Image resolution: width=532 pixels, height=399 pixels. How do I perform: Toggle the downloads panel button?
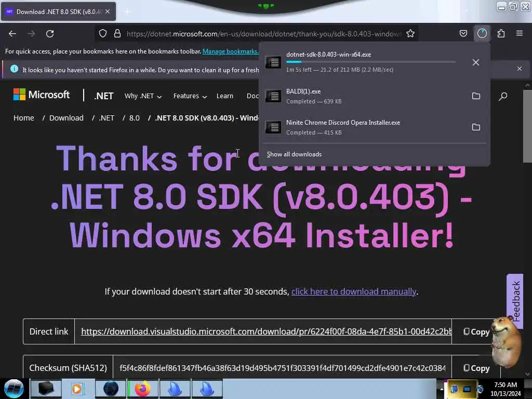pos(482,33)
